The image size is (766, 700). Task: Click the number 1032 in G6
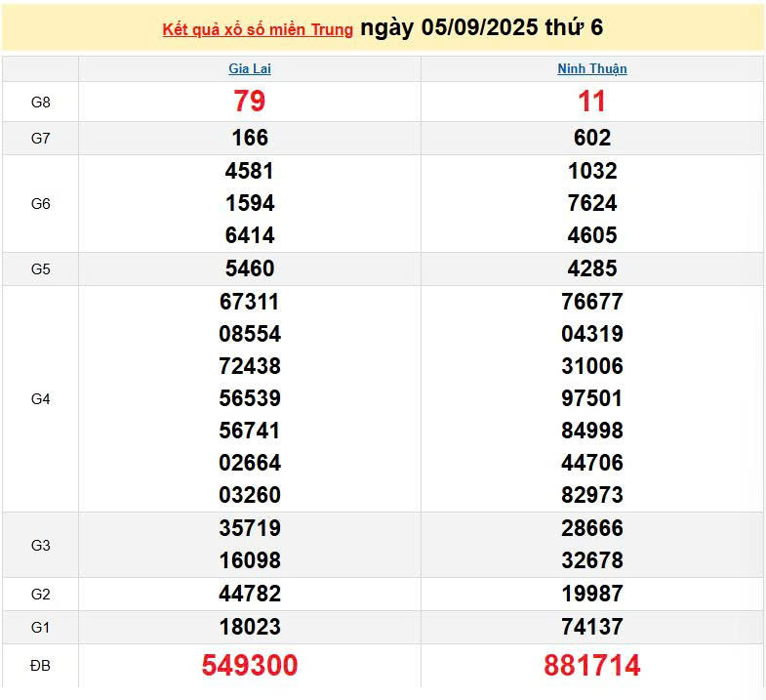(x=592, y=171)
